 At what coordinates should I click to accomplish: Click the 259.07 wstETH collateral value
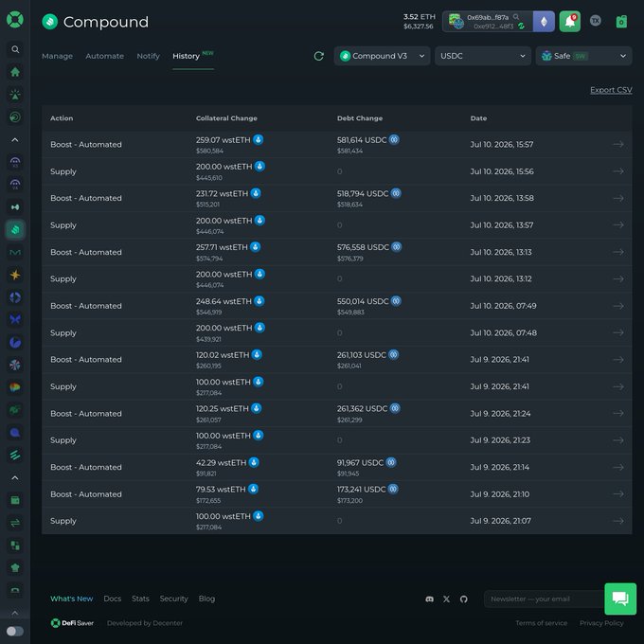click(223, 140)
